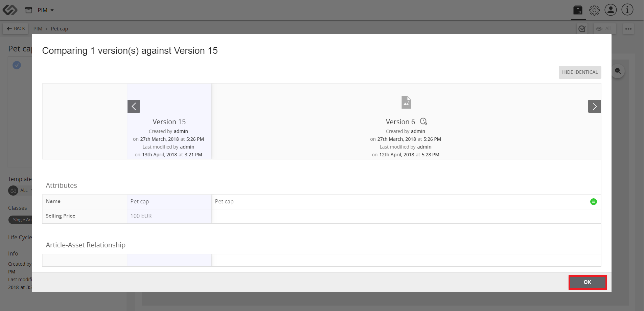Click the Single Article class tag

click(21, 220)
